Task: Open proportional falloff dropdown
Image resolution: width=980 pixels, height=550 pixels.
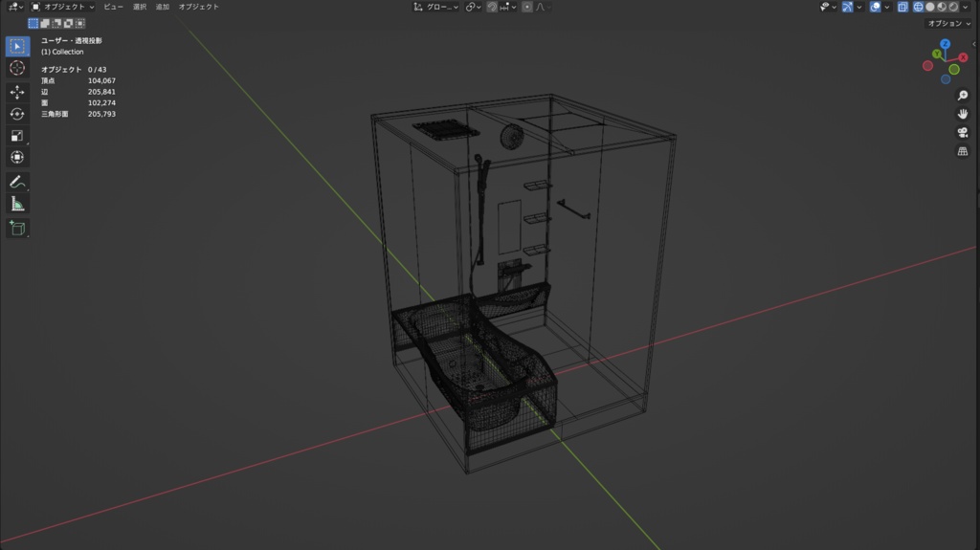Action: (544, 7)
